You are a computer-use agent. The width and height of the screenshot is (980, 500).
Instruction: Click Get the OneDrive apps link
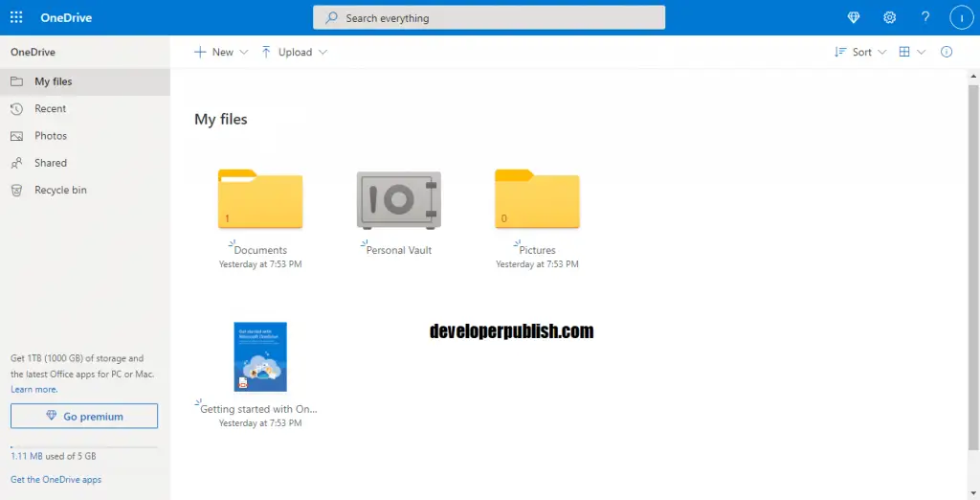point(56,479)
